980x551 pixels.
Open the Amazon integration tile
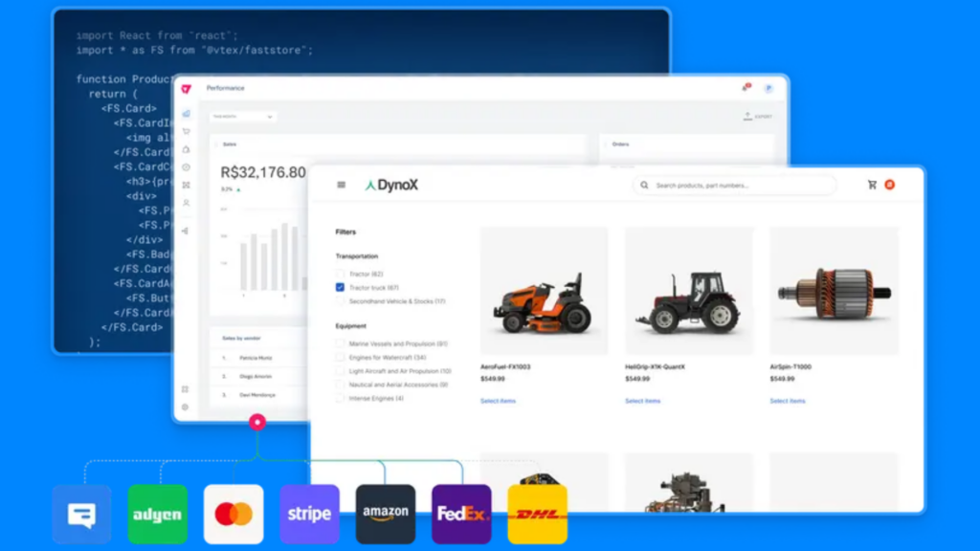point(386,514)
